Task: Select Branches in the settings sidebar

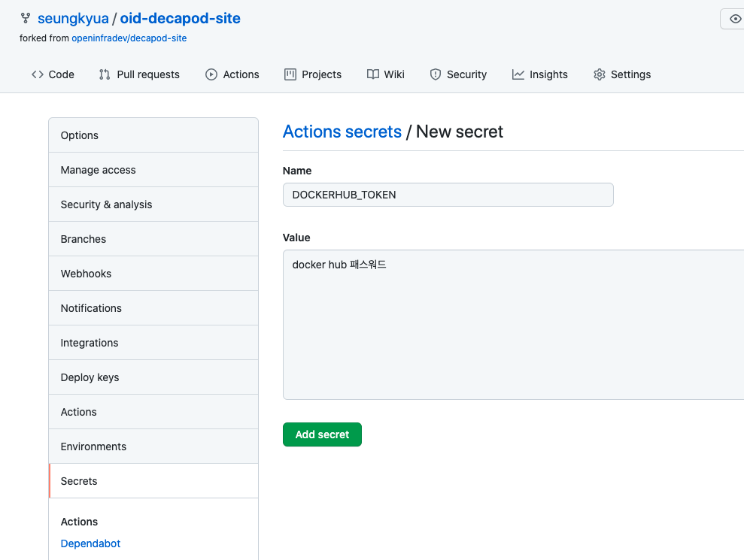Action: pos(153,239)
